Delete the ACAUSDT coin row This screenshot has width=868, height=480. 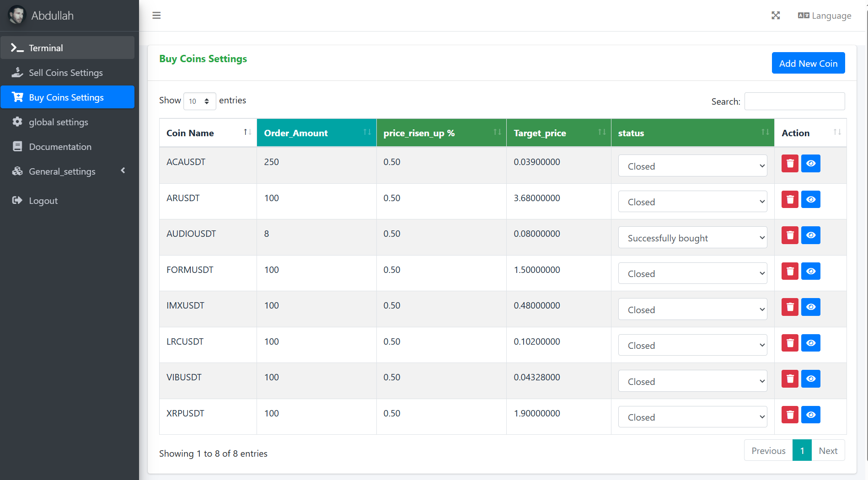[x=790, y=164]
